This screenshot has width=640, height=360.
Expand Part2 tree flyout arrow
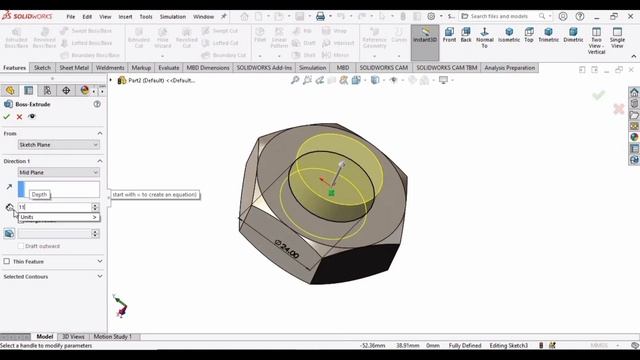pyautogui.click(x=111, y=80)
